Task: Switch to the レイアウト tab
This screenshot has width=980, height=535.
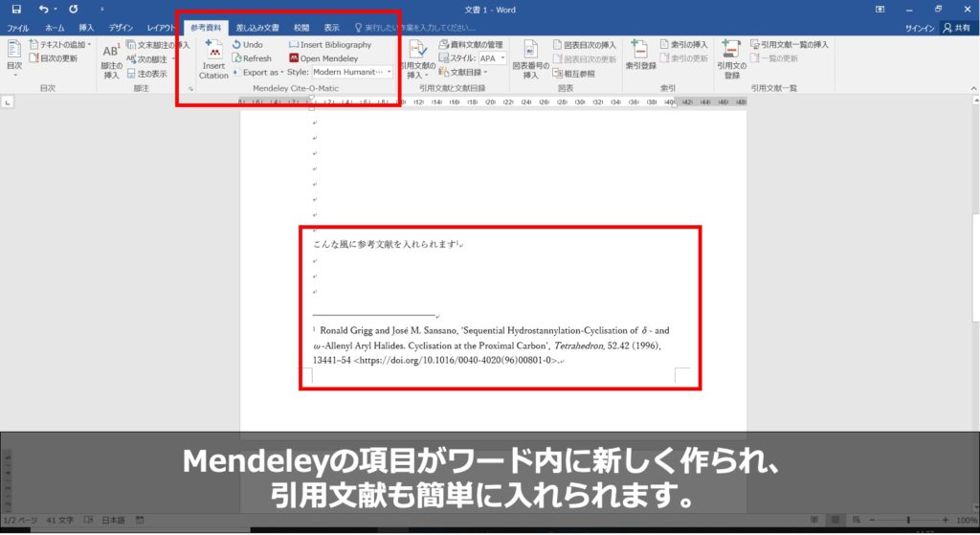Action: 161,28
